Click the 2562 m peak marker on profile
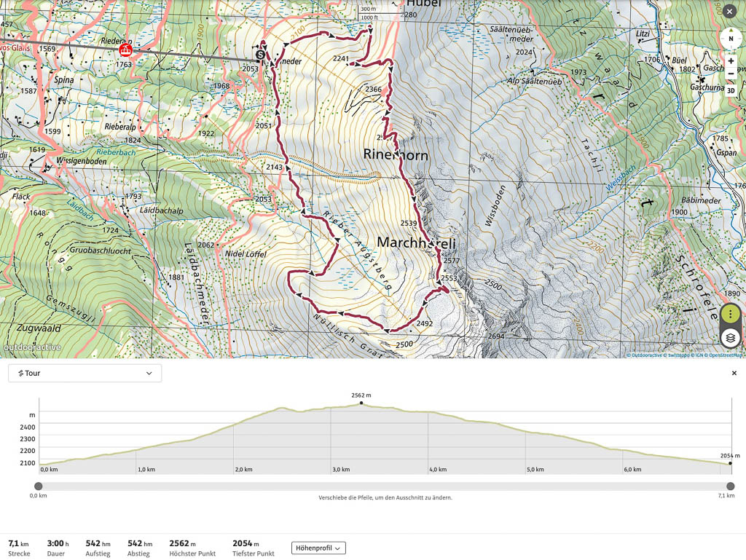 coord(361,403)
